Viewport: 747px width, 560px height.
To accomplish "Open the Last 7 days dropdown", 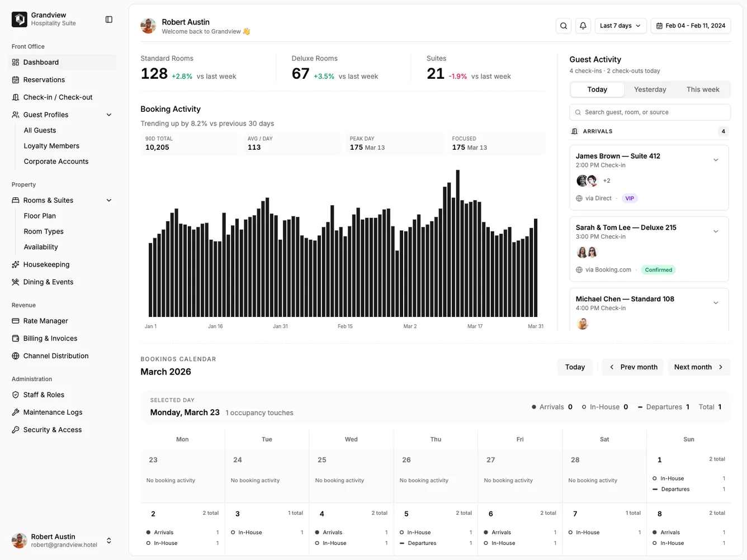I will coord(620,25).
